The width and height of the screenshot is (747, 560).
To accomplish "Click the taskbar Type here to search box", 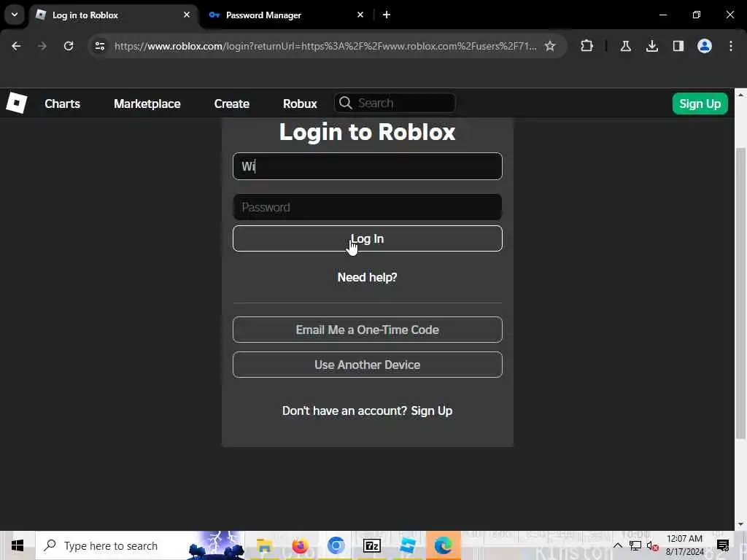I will [140, 545].
